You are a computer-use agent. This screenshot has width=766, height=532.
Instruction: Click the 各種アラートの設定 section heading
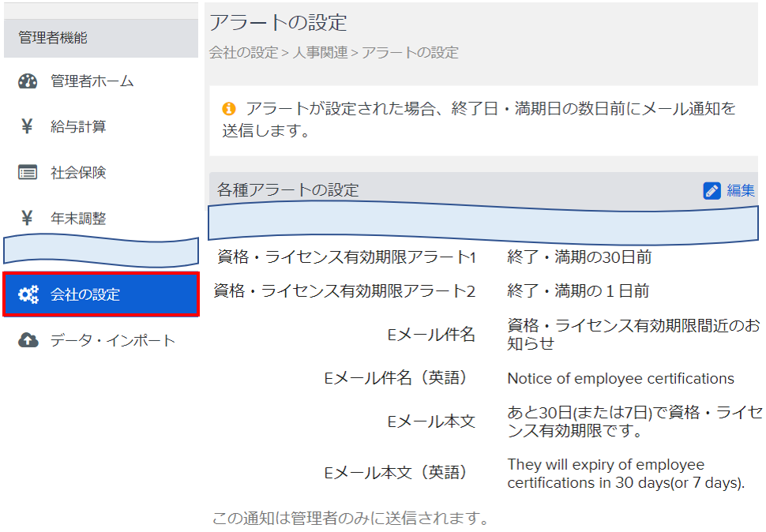287,190
